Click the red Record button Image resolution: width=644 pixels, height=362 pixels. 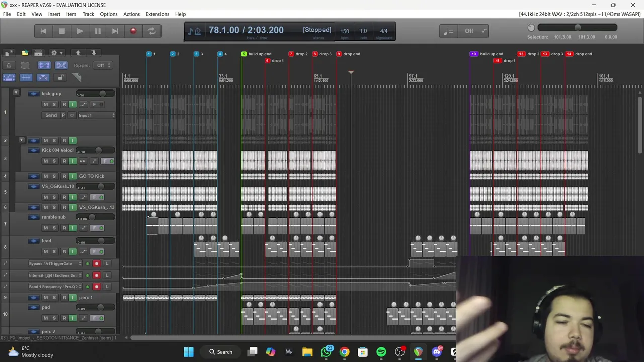click(x=133, y=31)
